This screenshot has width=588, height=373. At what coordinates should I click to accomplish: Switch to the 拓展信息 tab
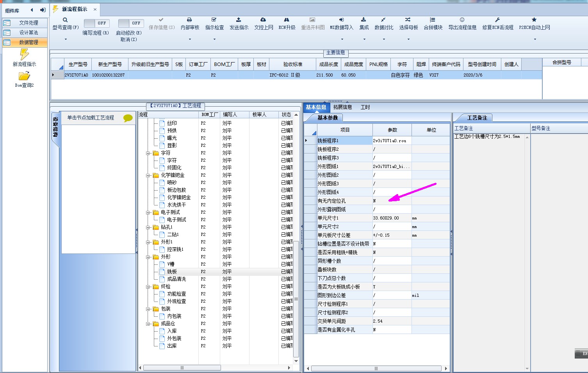coord(342,107)
